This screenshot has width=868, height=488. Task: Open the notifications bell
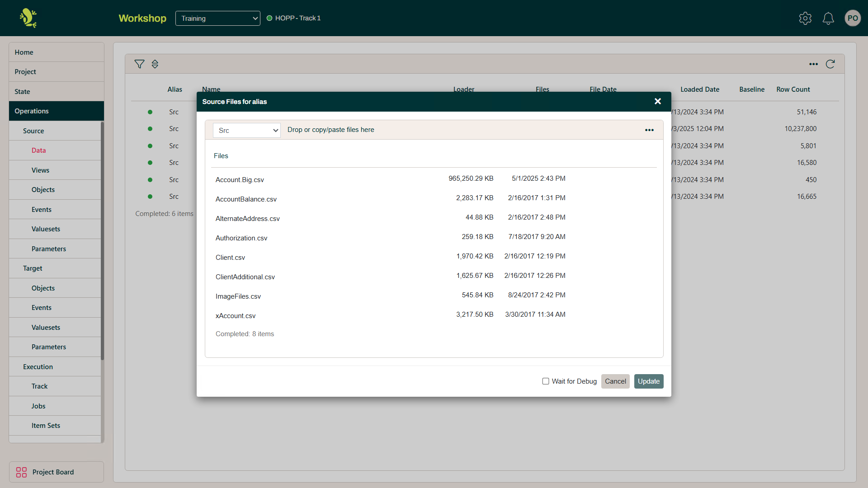click(x=828, y=18)
